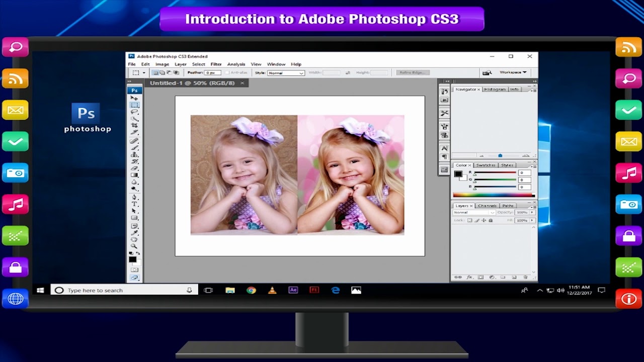Open the layer blend mode dropdown
Image resolution: width=644 pixels, height=362 pixels.
point(474,212)
